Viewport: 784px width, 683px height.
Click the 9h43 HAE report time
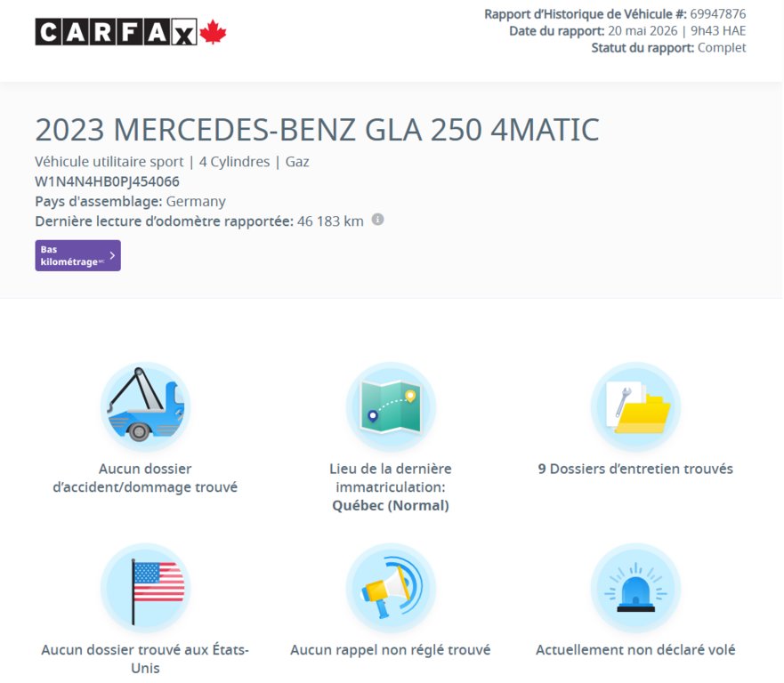click(x=718, y=31)
